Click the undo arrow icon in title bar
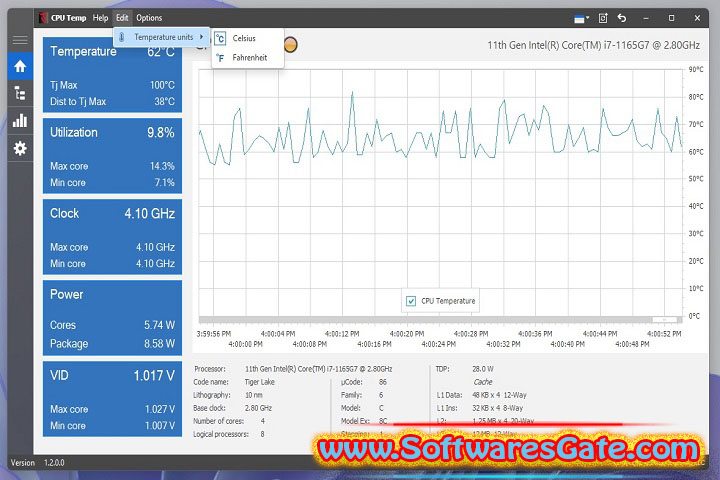Image resolution: width=720 pixels, height=480 pixels. pyautogui.click(x=622, y=18)
